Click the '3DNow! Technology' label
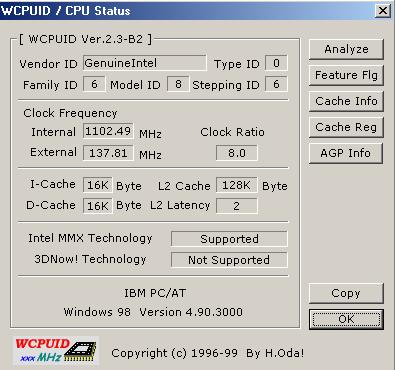 point(90,259)
